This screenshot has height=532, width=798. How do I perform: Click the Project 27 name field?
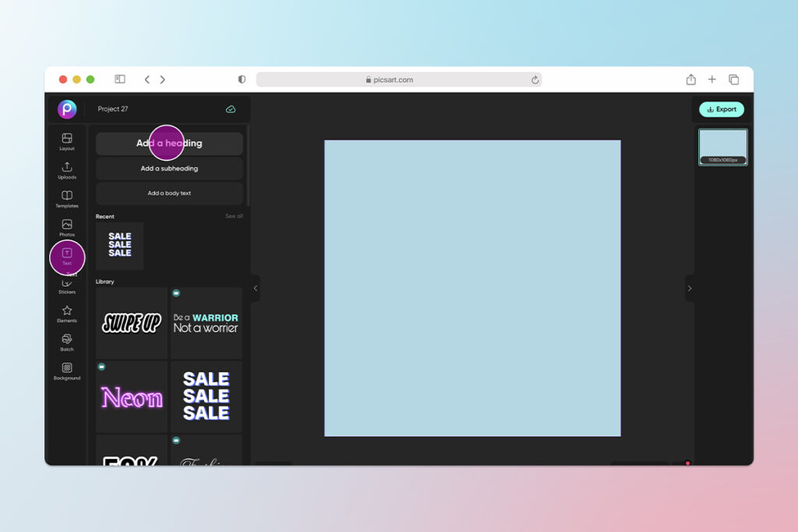click(113, 109)
